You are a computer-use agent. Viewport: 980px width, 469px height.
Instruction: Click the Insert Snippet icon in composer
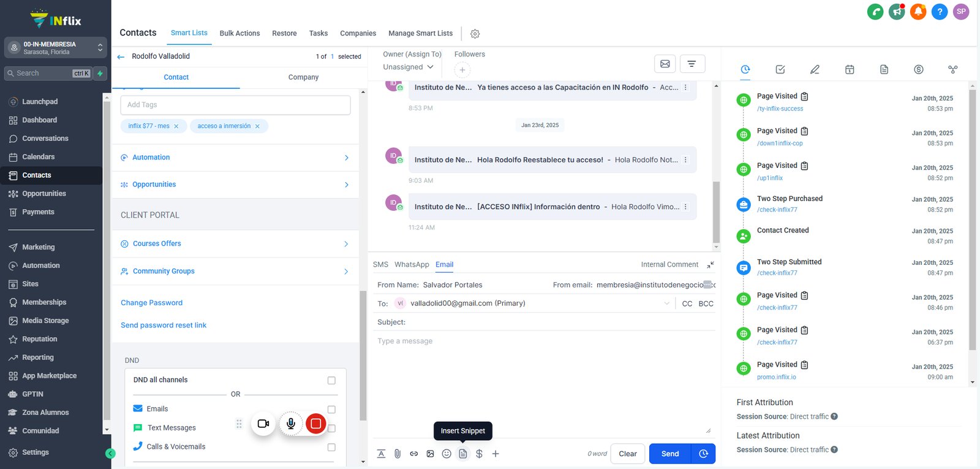[463, 454]
